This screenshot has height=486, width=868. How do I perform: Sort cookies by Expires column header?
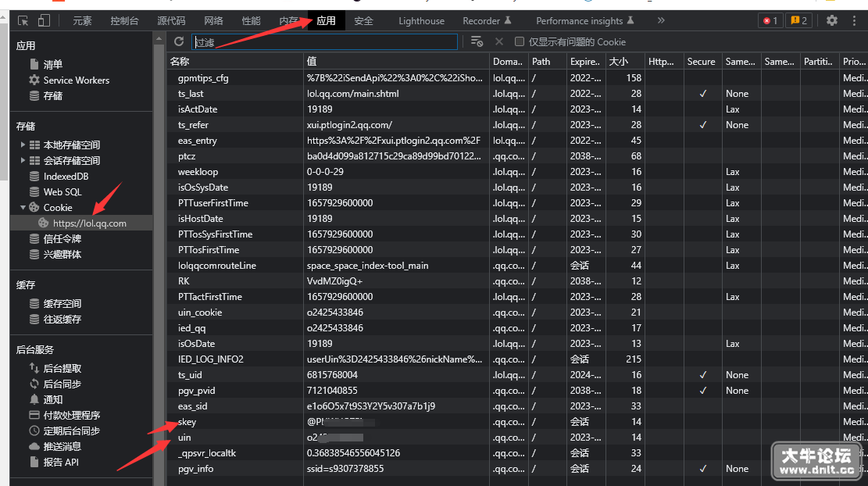pos(585,62)
